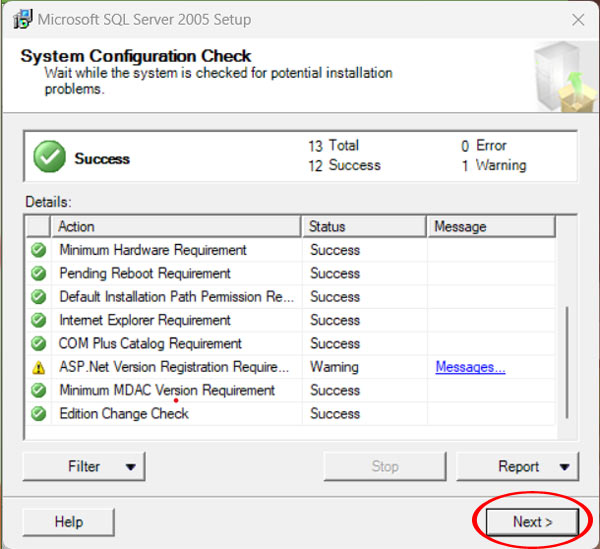Click the 1 Warning summary count
Screen dimensions: 600x549
494,165
